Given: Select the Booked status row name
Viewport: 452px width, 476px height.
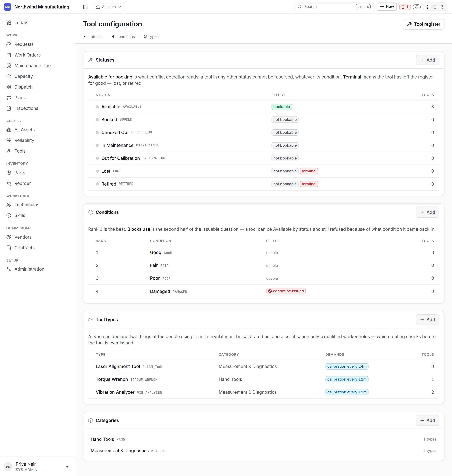Looking at the screenshot, I should [x=109, y=119].
